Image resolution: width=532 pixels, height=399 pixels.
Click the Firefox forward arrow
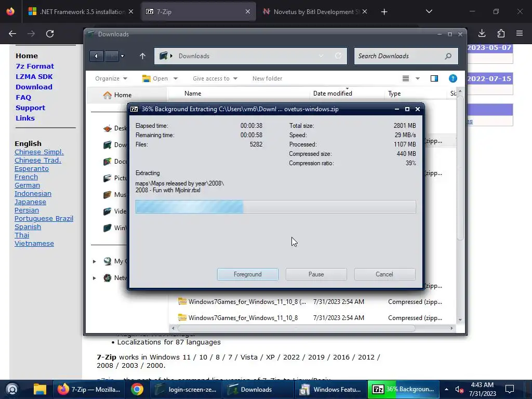[x=31, y=34]
